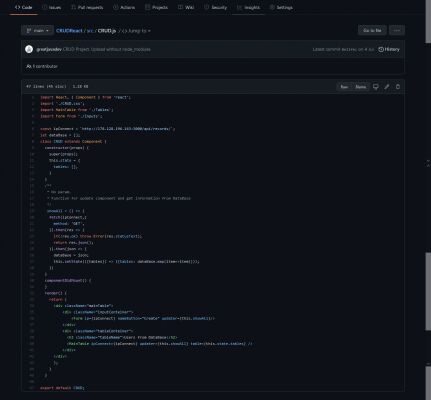Image resolution: width=431 pixels, height=400 pixels.
Task: Open the src folder breadcrumb
Action: [90, 31]
